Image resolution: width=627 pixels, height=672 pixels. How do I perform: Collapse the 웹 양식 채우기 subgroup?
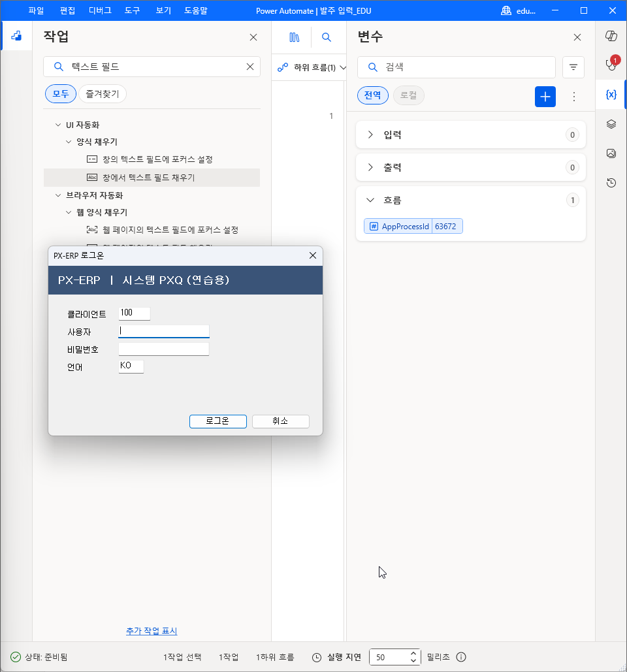(69, 212)
